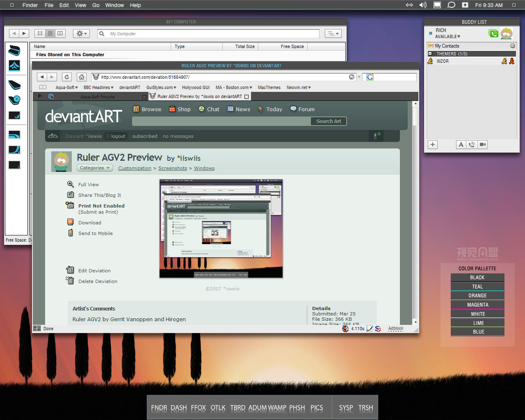Close the Aqua-Soft Forums tab checkbox

tap(144, 97)
